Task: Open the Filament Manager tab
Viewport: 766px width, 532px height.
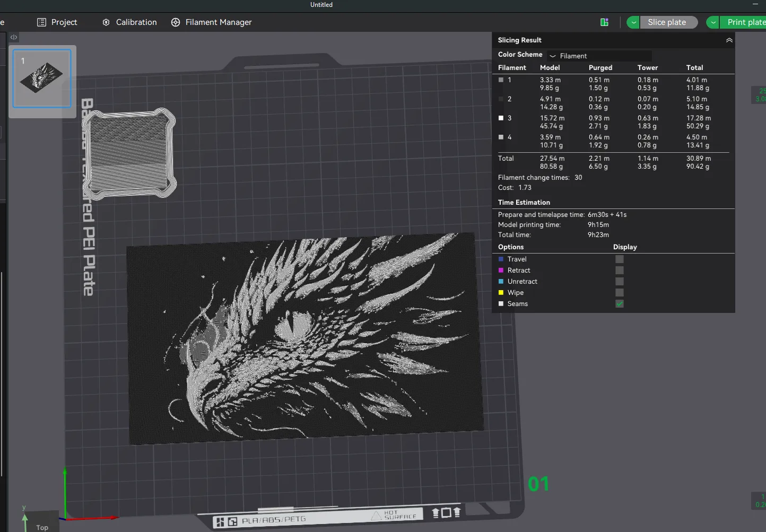Action: (211, 22)
